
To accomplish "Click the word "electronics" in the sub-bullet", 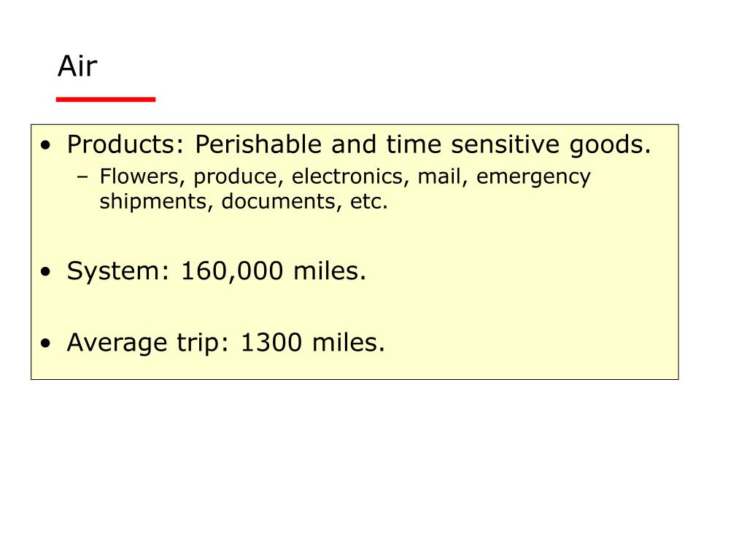I will tap(347, 176).
